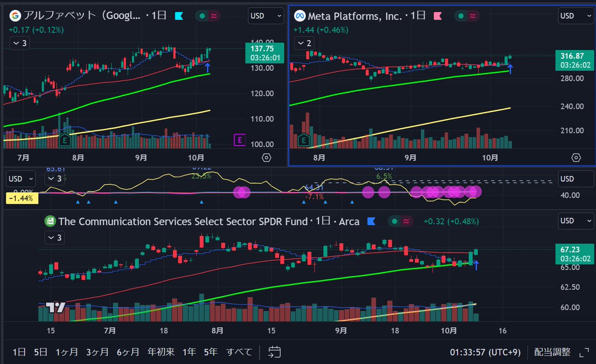
Task: Click the 1日 interval in Meta header
Action: click(x=418, y=16)
